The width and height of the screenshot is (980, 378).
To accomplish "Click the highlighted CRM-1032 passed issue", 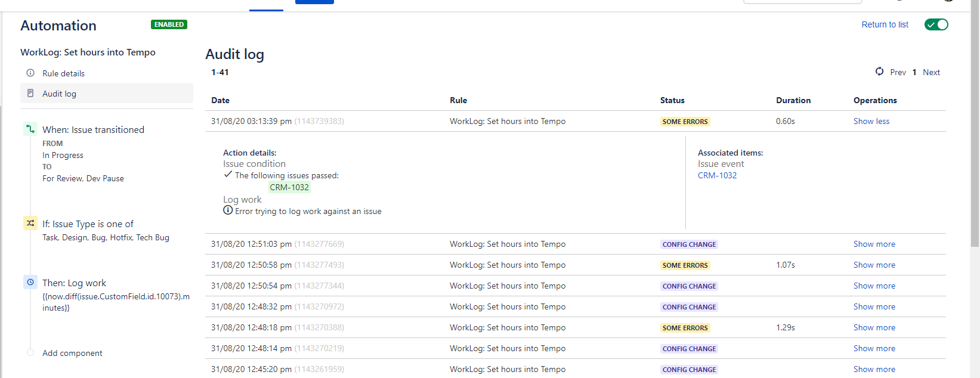I will coord(289,187).
